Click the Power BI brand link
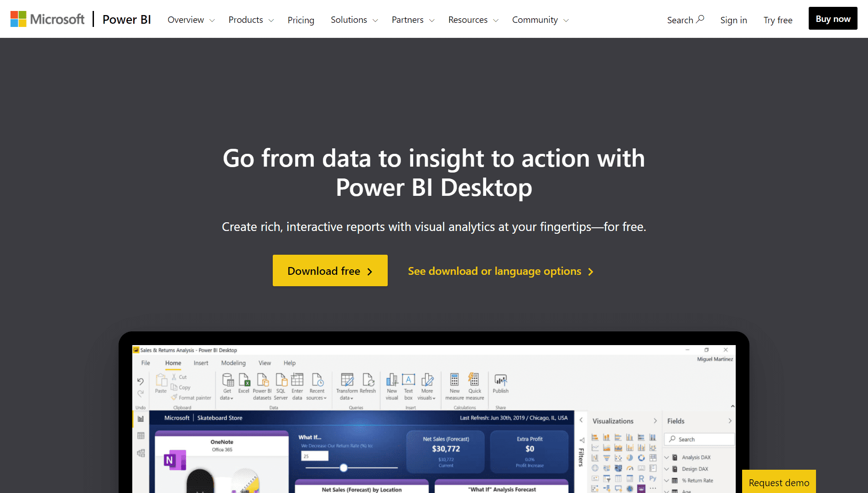Viewport: 868px width, 493px height. click(126, 19)
